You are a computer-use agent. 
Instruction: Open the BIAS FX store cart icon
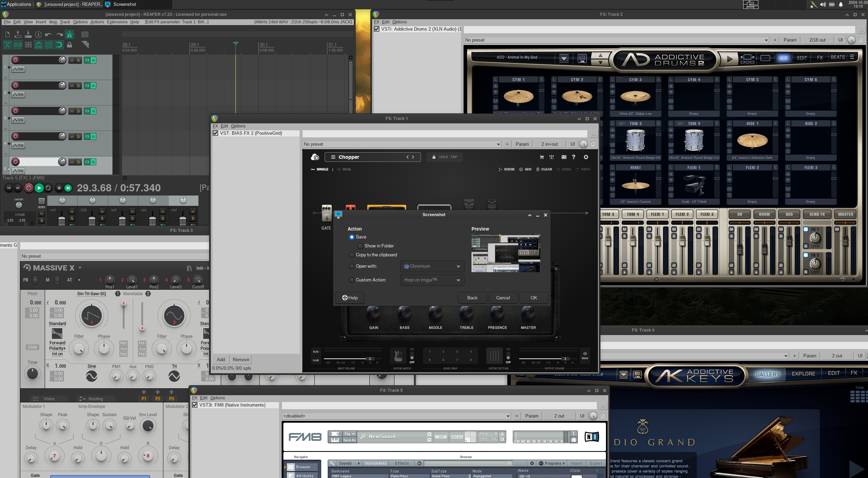tap(542, 157)
